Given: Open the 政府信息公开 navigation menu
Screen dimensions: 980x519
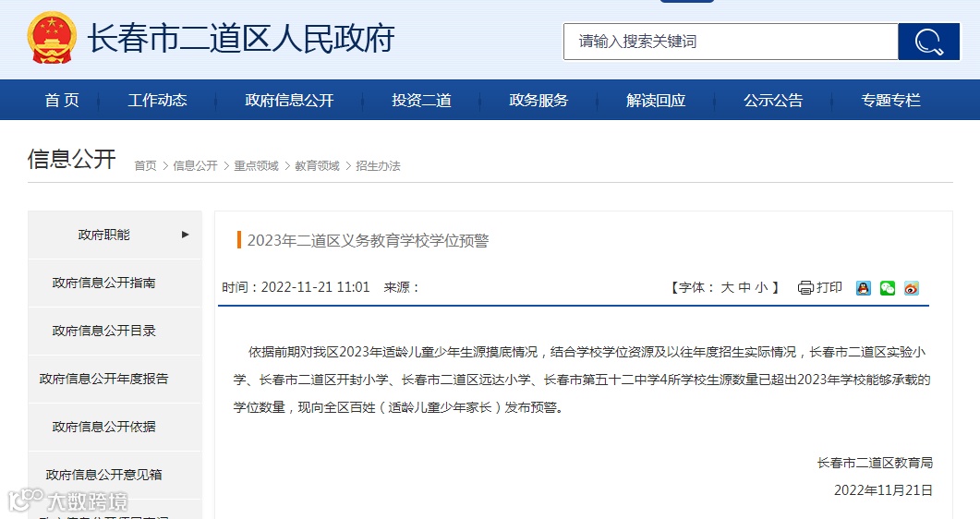Looking at the screenshot, I should [289, 100].
